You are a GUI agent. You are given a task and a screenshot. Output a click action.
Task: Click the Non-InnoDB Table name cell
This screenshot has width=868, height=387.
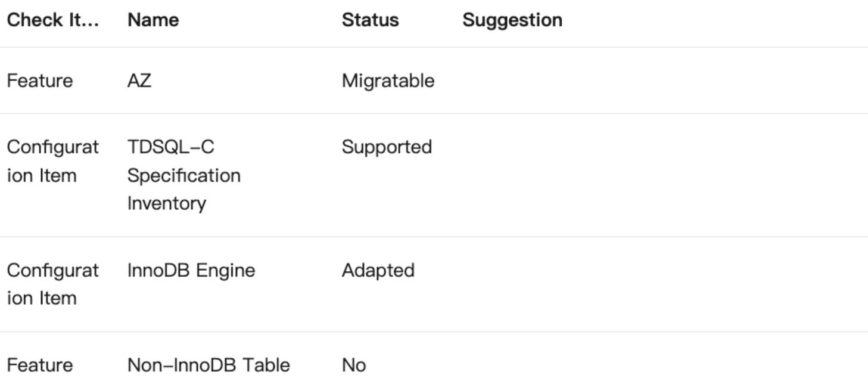point(209,365)
